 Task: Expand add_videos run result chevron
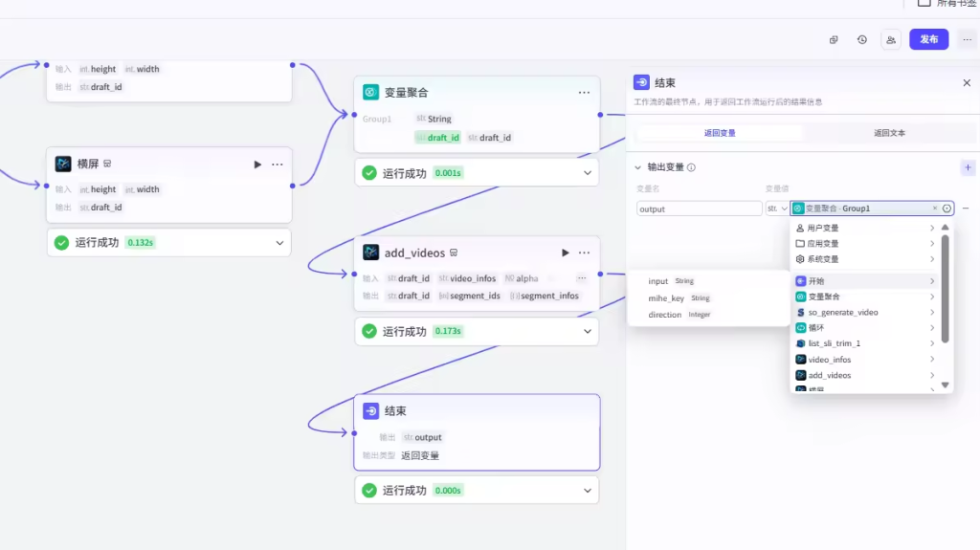(588, 331)
